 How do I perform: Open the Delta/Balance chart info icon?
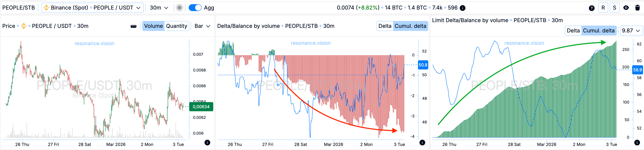[x=422, y=143]
